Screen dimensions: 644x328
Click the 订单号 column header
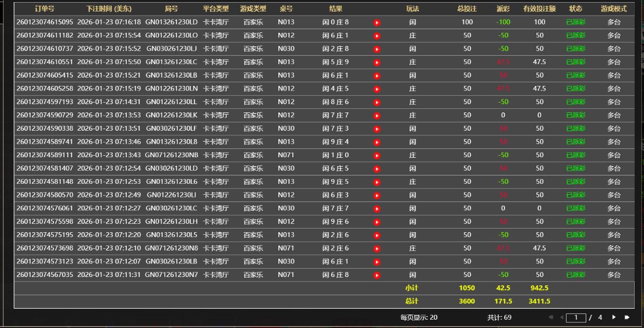tap(45, 9)
